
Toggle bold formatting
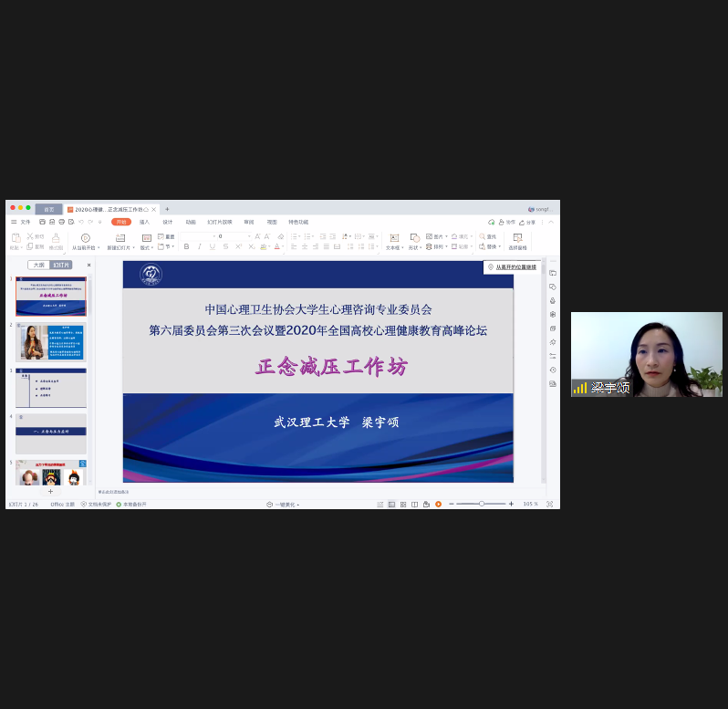click(x=187, y=246)
